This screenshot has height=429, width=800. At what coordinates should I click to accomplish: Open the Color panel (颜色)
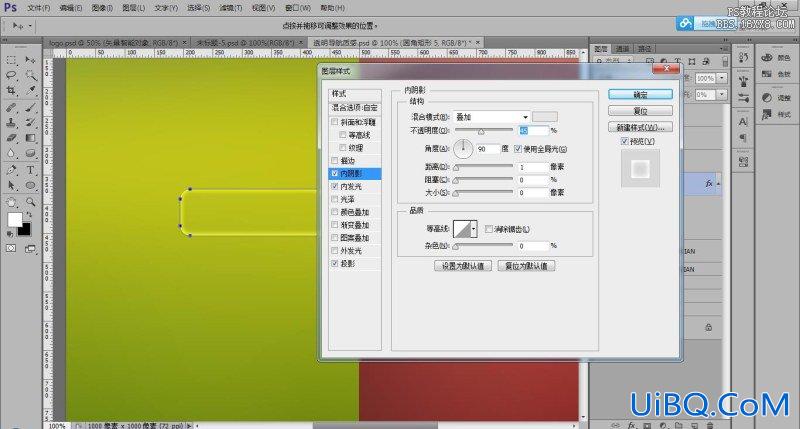[x=776, y=58]
